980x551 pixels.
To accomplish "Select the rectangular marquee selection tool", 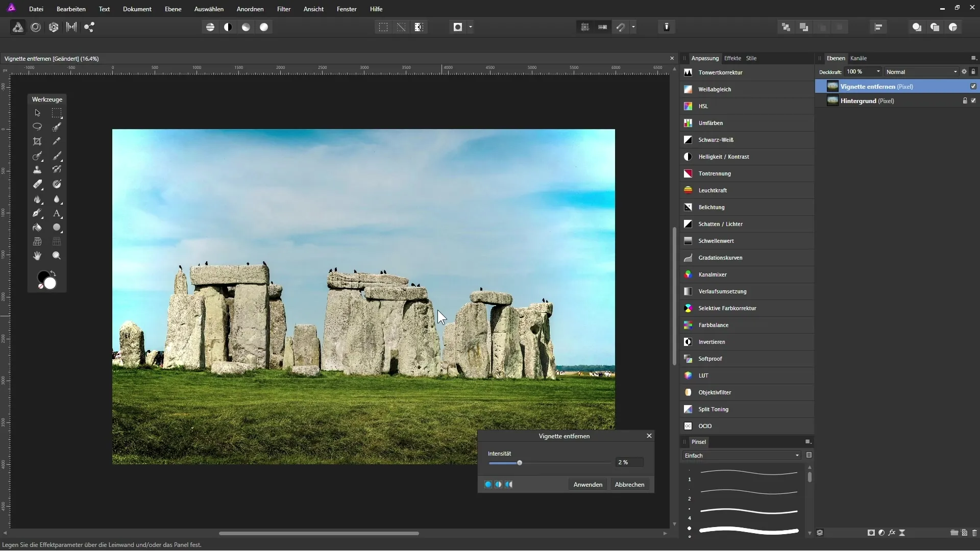I will 57,113.
